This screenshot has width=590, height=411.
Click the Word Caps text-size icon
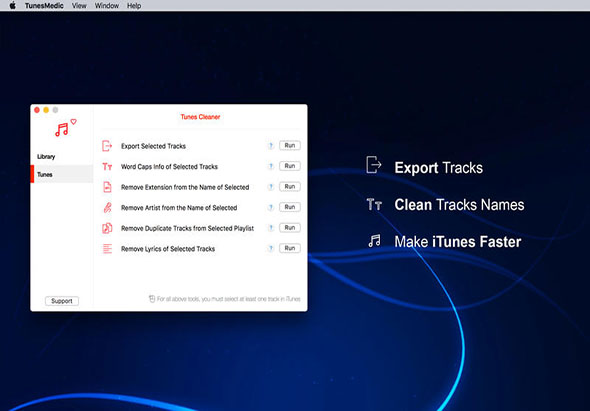(107, 166)
